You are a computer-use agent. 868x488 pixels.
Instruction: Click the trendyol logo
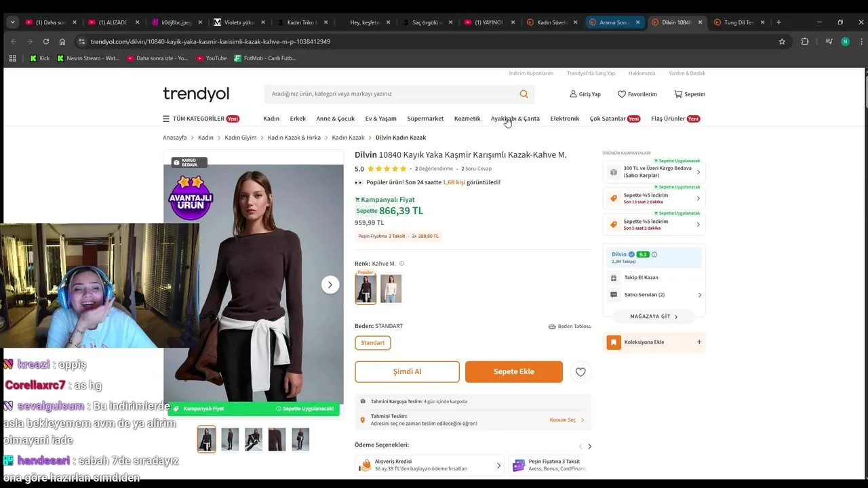(x=196, y=94)
